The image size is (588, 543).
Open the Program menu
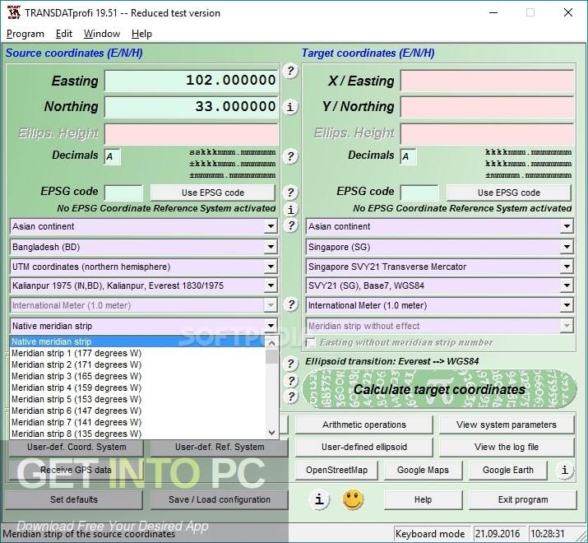click(x=25, y=34)
